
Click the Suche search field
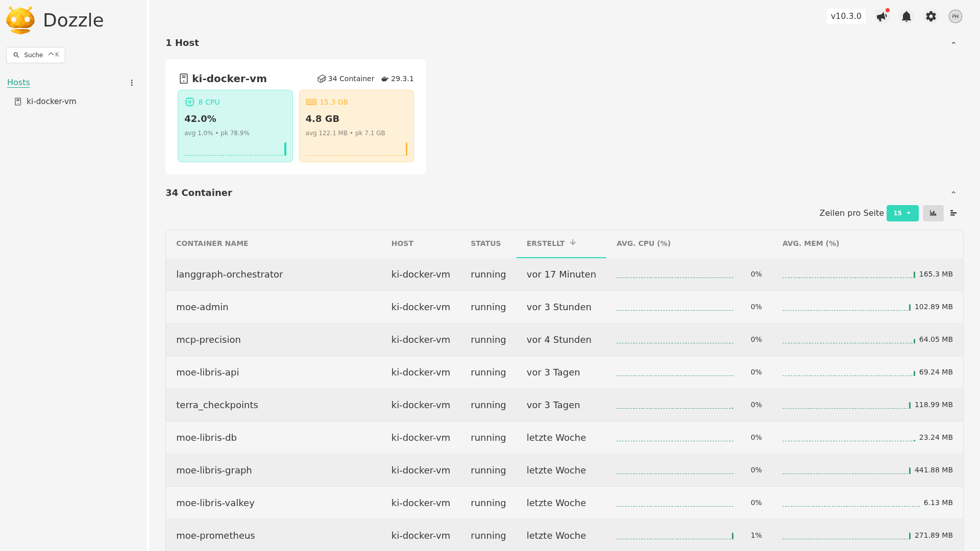click(35, 55)
